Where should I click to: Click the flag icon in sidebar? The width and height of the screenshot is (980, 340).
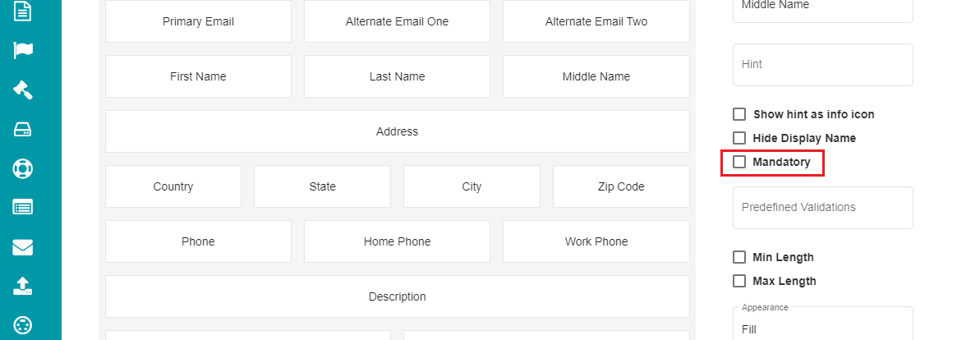22,50
